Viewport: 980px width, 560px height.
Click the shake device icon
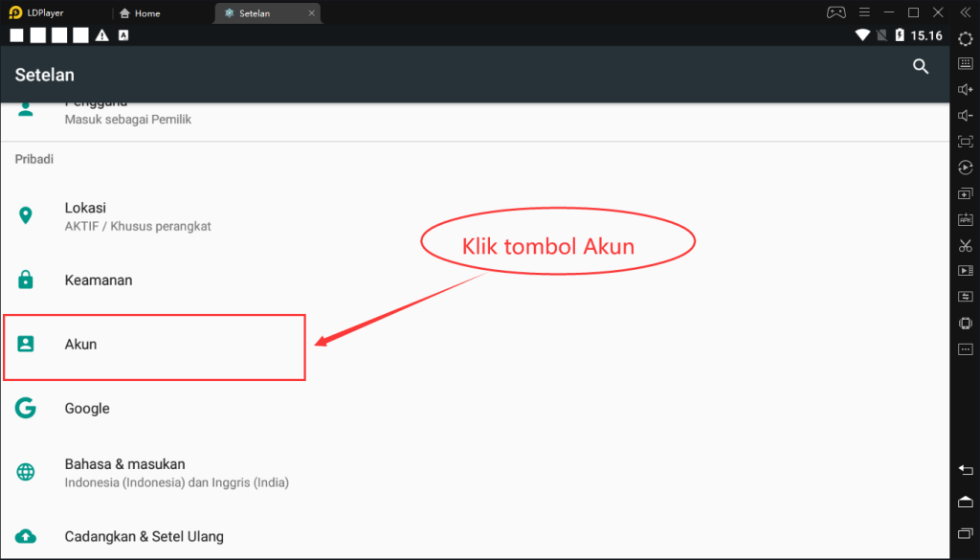[966, 324]
